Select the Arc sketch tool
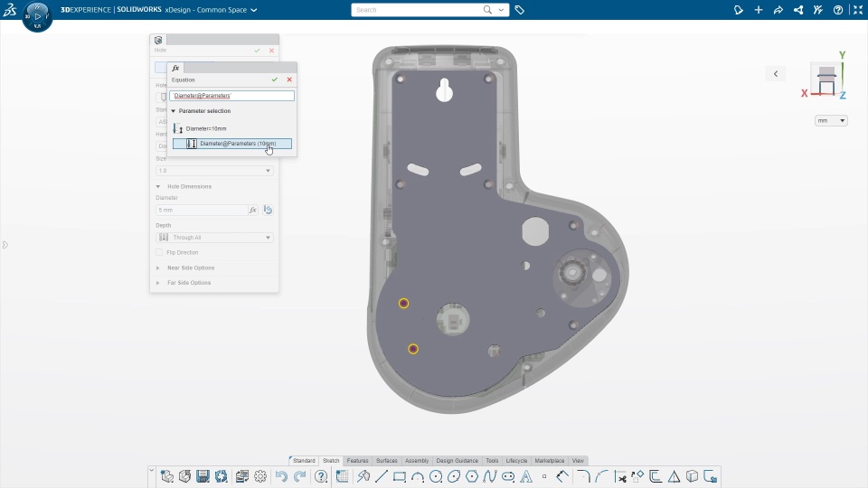868x488 pixels. (x=418, y=476)
